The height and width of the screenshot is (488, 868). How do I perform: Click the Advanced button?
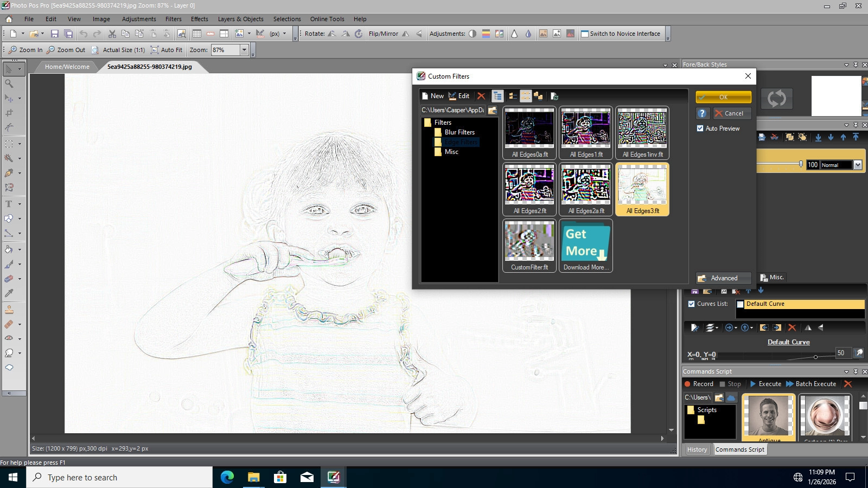(x=724, y=278)
